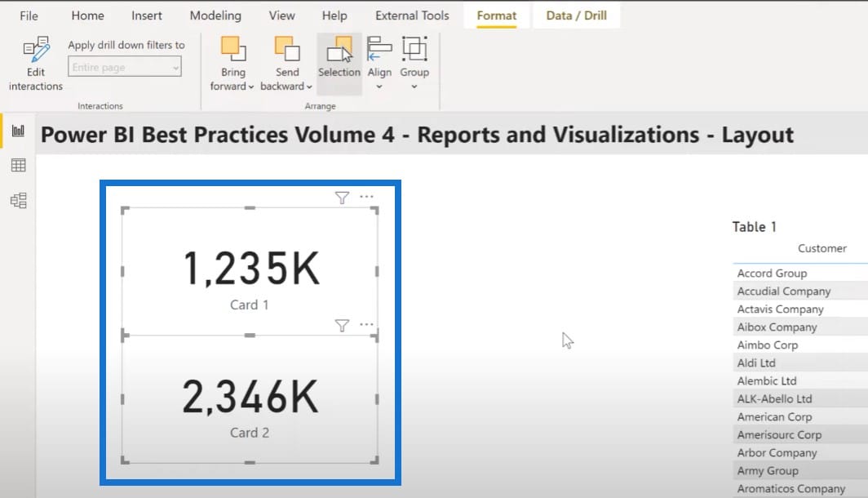Click the Send backward icon
868x498 pixels.
click(287, 49)
